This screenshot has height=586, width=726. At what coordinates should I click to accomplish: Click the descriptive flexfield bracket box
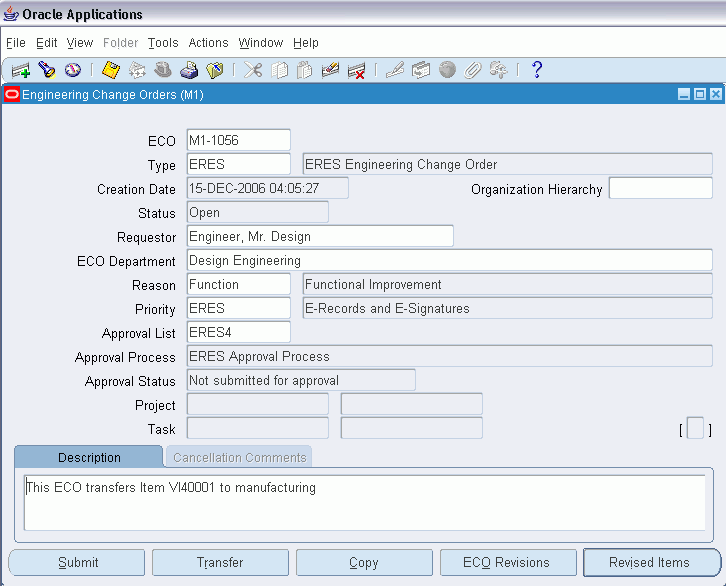(x=695, y=428)
